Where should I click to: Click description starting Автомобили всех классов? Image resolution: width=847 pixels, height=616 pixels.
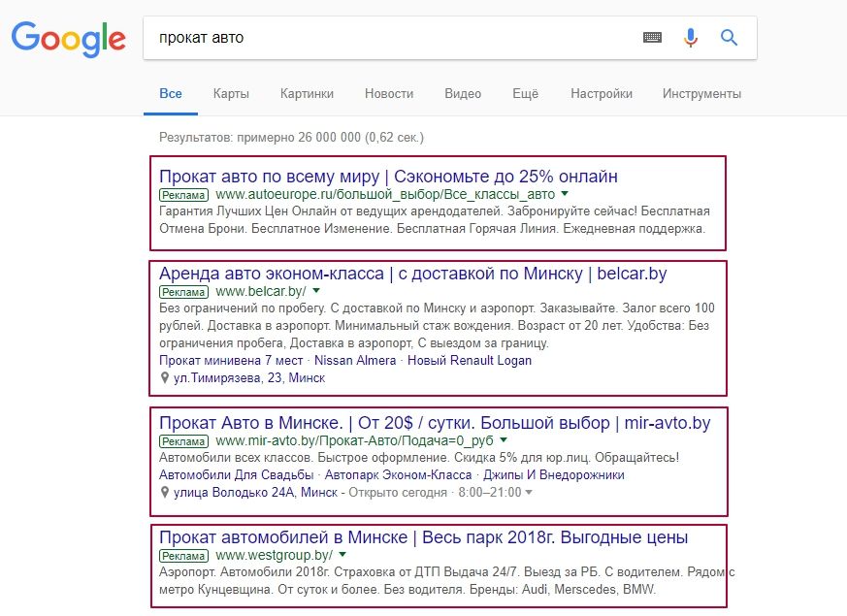pyautogui.click(x=419, y=457)
